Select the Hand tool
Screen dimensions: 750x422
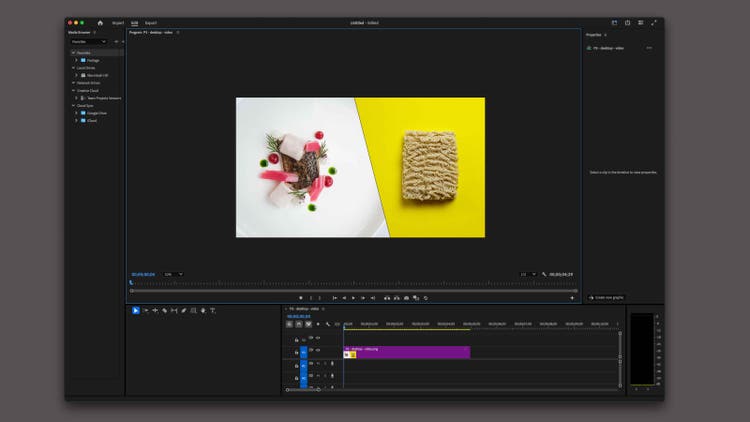[x=203, y=310]
